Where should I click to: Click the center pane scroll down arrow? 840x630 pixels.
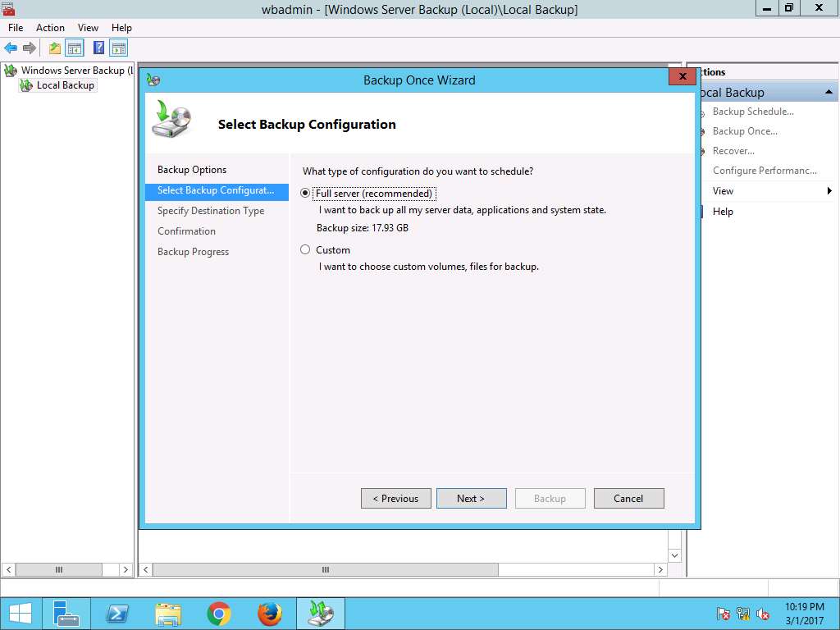(674, 555)
